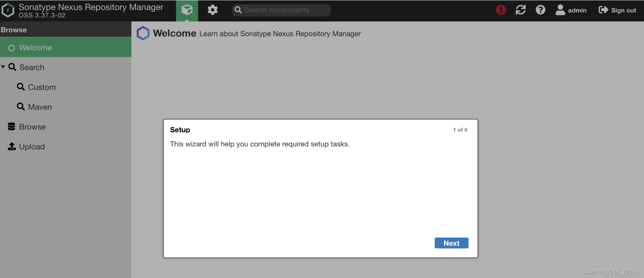This screenshot has width=644, height=278.
Task: Click Next in Setup wizard
Action: pyautogui.click(x=451, y=243)
